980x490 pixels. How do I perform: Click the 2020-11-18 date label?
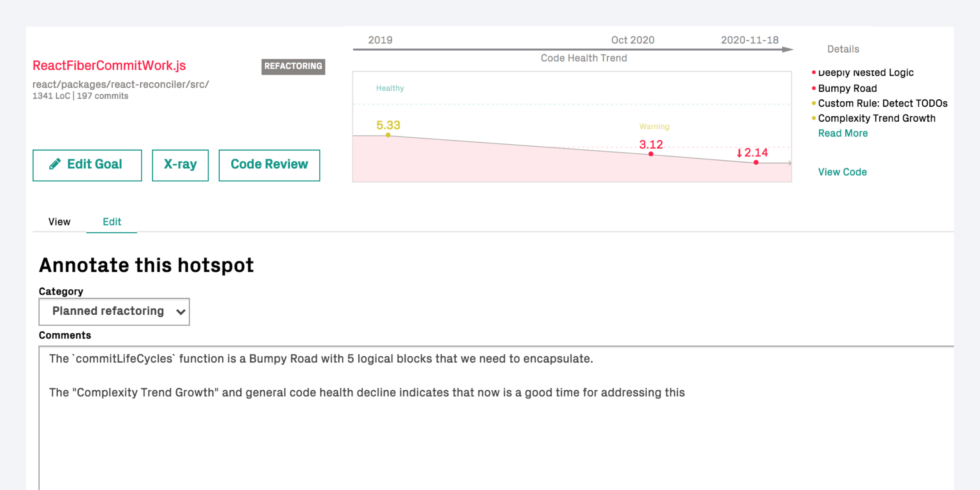pos(750,40)
